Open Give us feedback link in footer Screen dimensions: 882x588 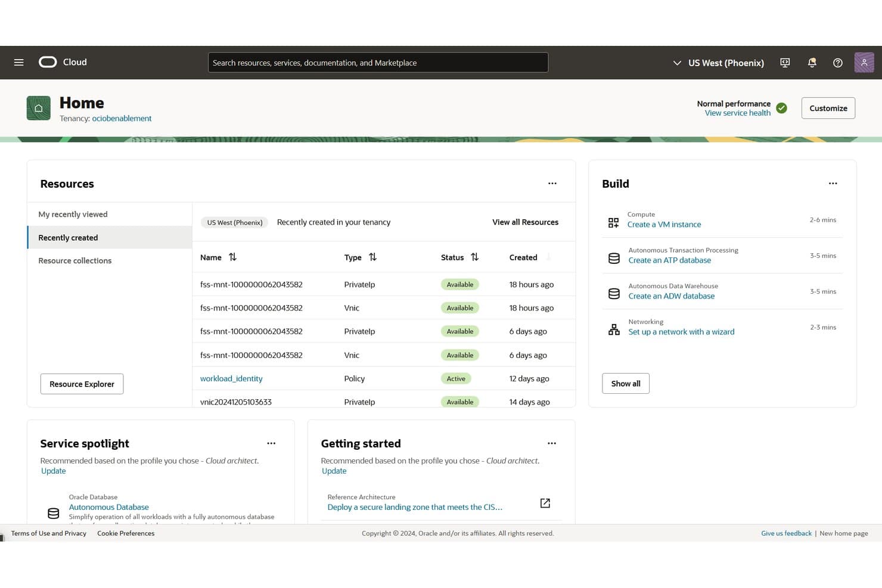point(786,533)
